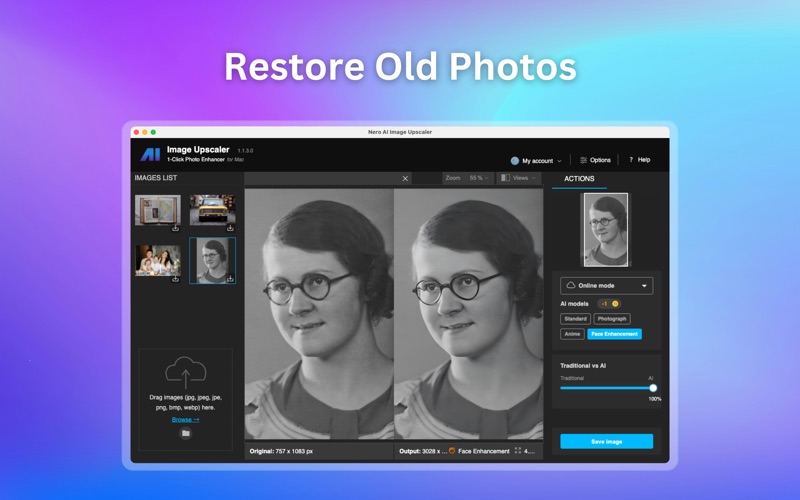Select the Standard AI model
The height and width of the screenshot is (500, 800).
click(x=575, y=319)
